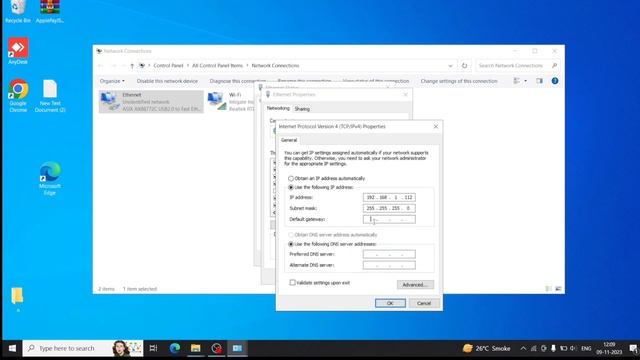Viewport: 640px width, 360px height.
Task: Click the Preferred DNS server field
Action: pos(389,254)
